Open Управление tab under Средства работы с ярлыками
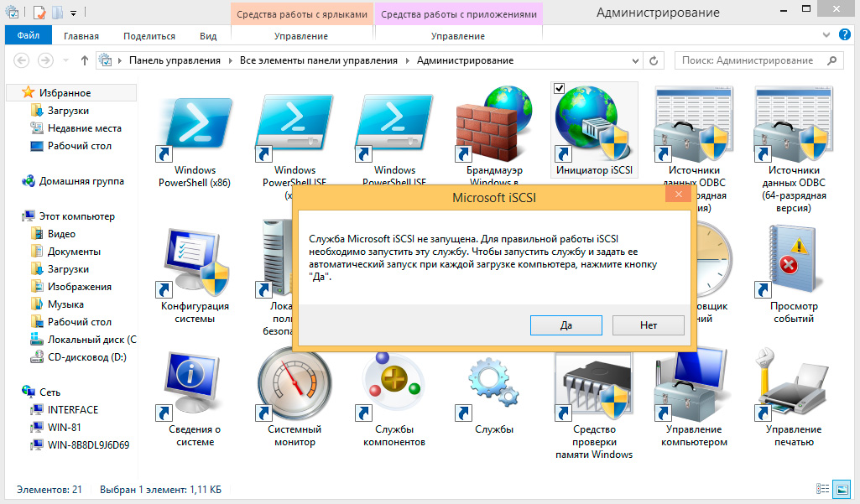The height and width of the screenshot is (504, 860). [x=300, y=36]
